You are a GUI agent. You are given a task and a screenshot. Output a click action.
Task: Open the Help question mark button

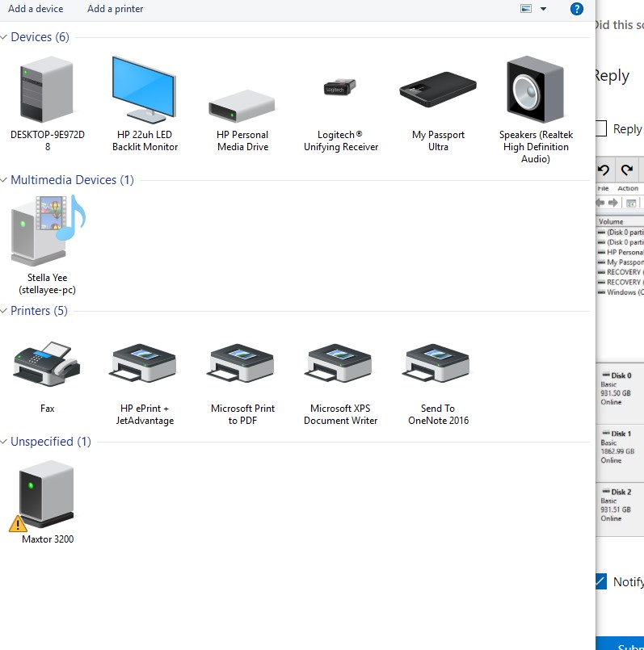(x=577, y=9)
